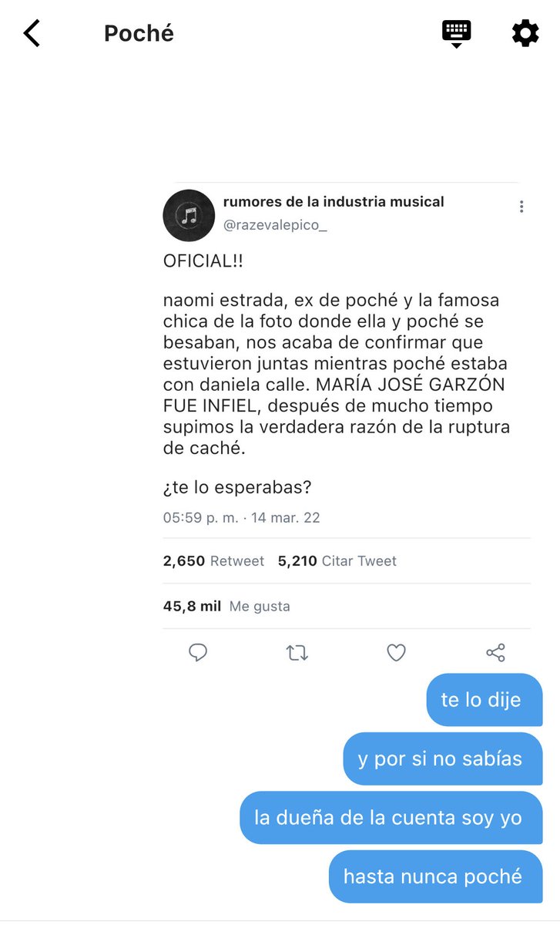
Task: Tap the retweet arrows icon
Action: point(297,653)
